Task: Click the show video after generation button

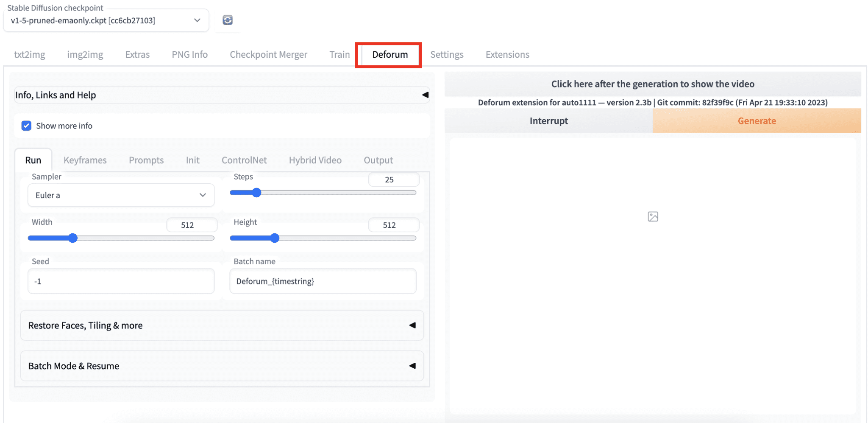Action: (x=652, y=84)
